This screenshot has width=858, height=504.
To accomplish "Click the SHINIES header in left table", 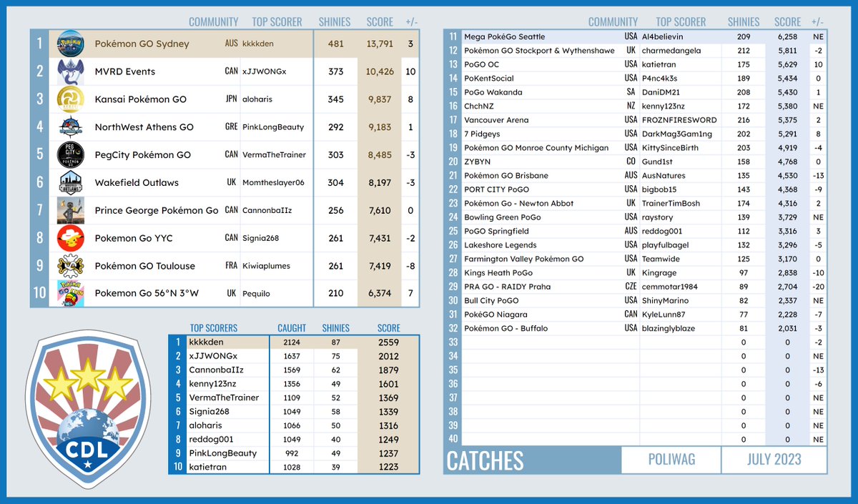I will click(x=335, y=22).
